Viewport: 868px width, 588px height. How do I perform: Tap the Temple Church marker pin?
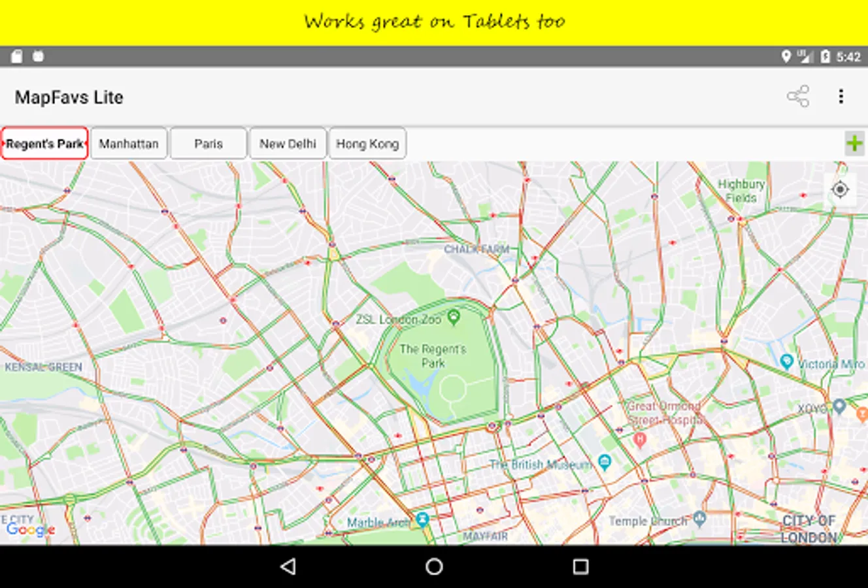[x=700, y=519]
